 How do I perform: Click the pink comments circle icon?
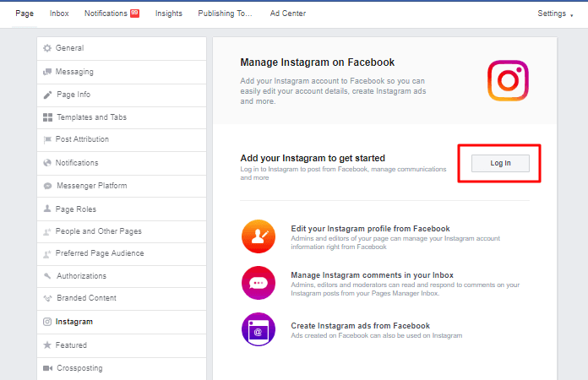259,283
